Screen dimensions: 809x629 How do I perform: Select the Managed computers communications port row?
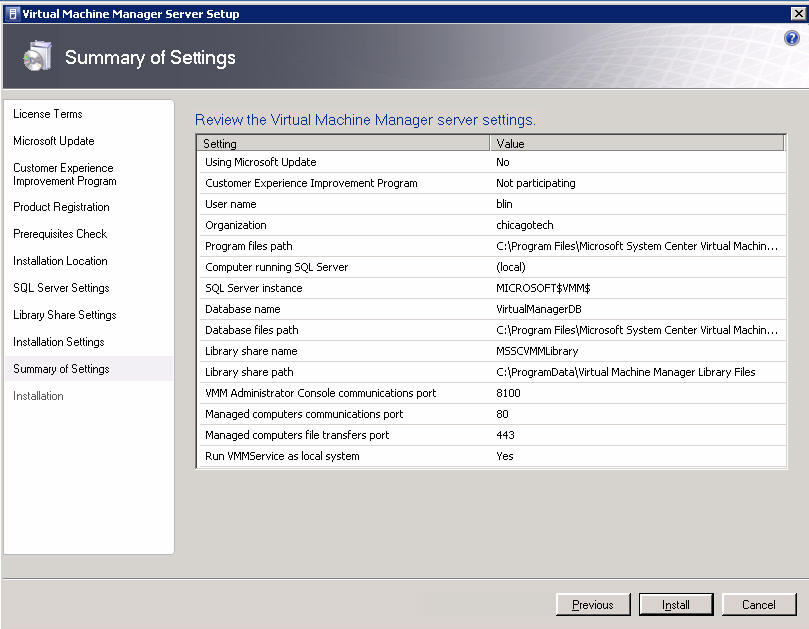[x=492, y=414]
